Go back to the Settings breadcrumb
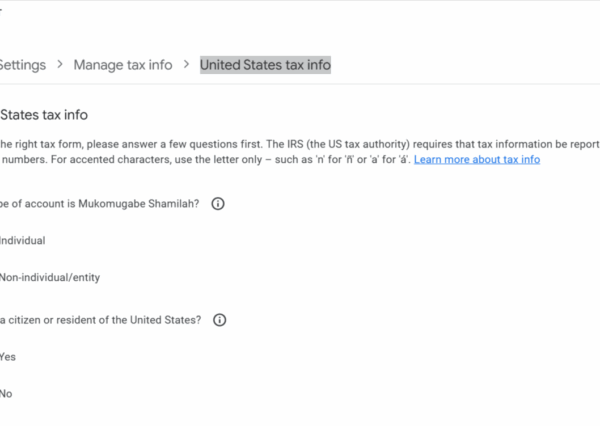This screenshot has height=426, width=600. click(22, 65)
